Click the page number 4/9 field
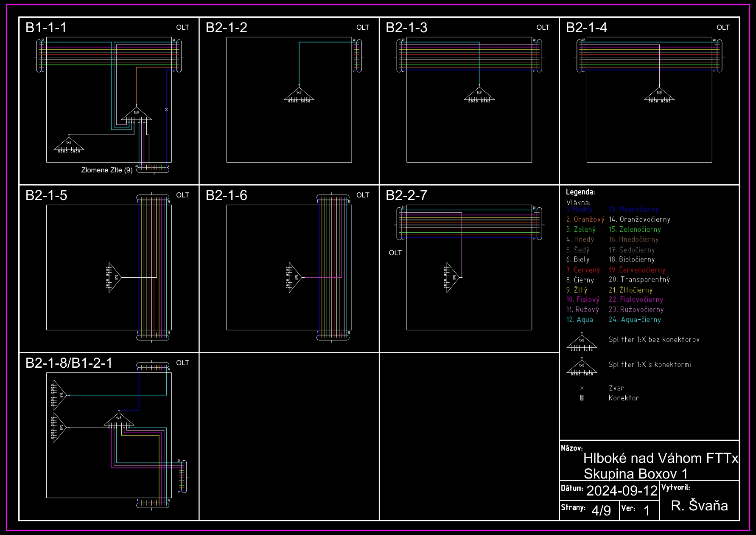756x535 pixels. (601, 510)
